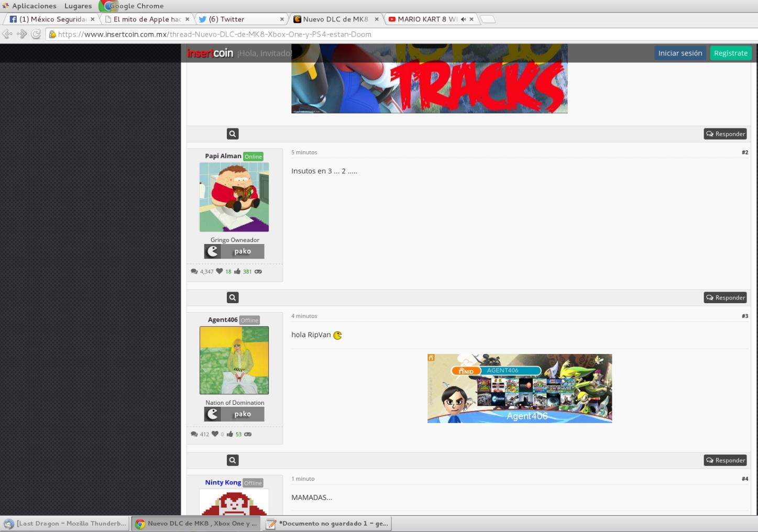758x532 pixels.
Task: Click magnifier icon above Papi Alman post
Action: click(233, 134)
